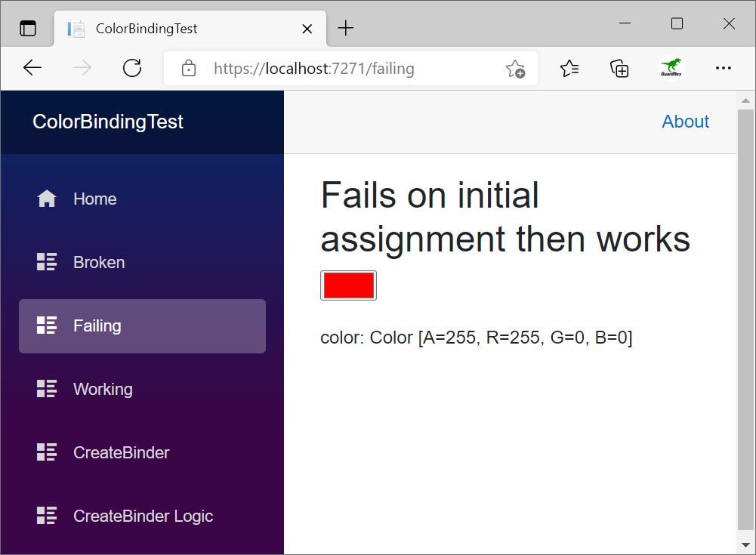Click the site security lock icon
Image resolution: width=756 pixels, height=555 pixels.
click(189, 67)
